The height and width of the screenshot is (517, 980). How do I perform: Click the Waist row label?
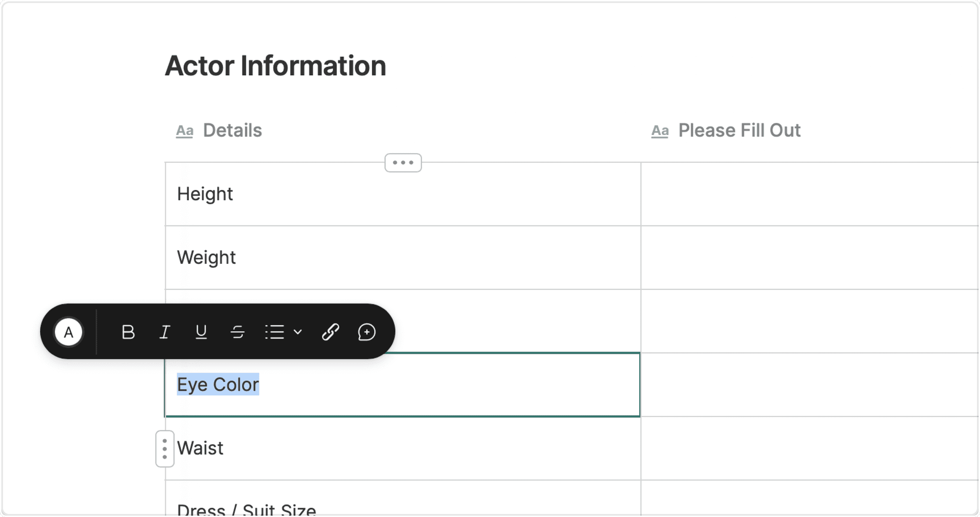point(200,448)
